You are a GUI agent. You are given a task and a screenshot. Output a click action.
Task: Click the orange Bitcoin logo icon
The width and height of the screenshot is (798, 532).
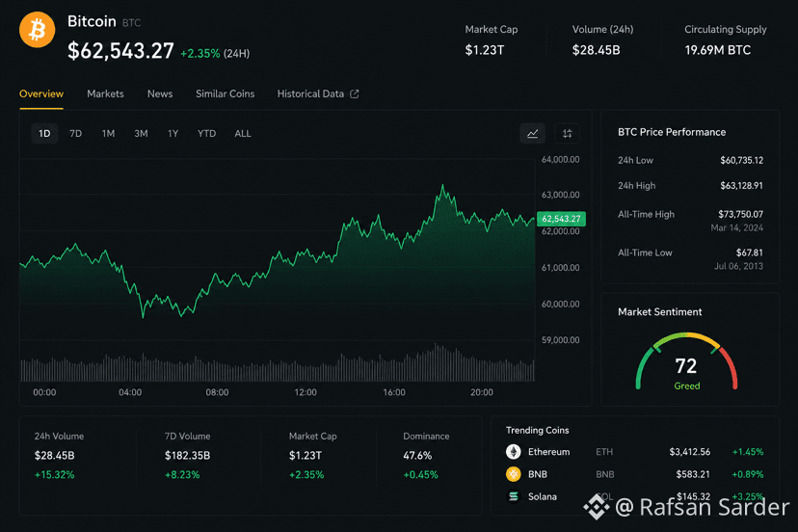(37, 30)
